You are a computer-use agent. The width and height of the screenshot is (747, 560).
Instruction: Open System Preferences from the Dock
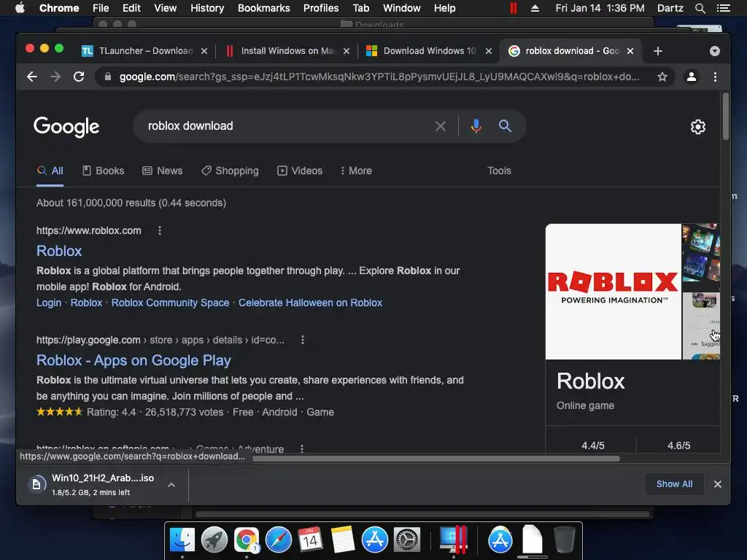coord(406,540)
